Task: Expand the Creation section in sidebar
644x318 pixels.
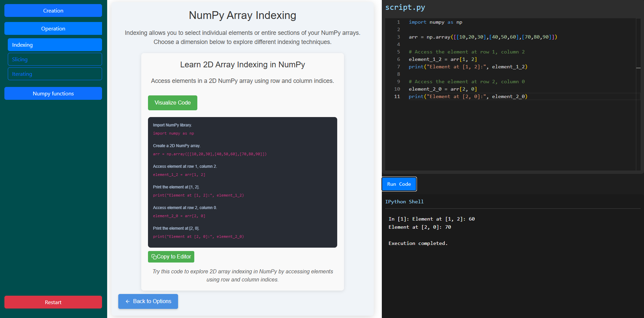Action: 53,11
